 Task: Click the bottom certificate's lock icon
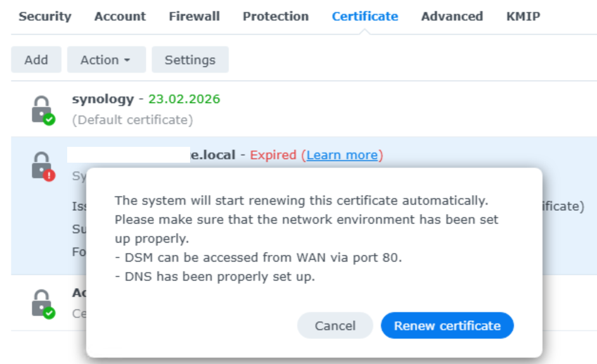42,303
